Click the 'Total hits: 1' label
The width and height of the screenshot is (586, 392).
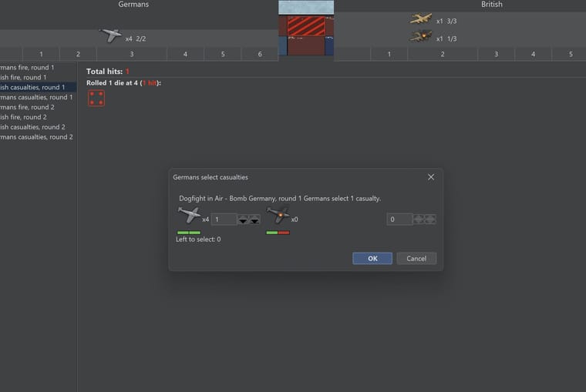click(x=108, y=72)
